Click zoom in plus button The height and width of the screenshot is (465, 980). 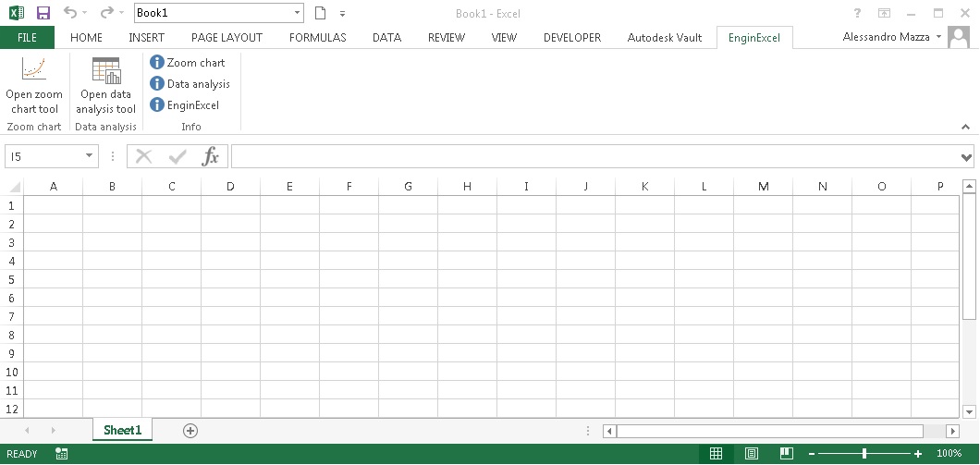click(918, 454)
